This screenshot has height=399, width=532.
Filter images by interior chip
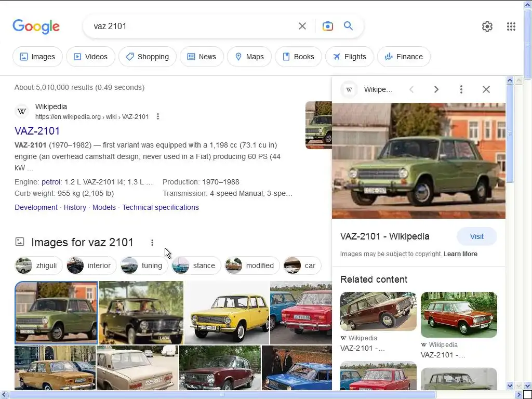click(91, 265)
